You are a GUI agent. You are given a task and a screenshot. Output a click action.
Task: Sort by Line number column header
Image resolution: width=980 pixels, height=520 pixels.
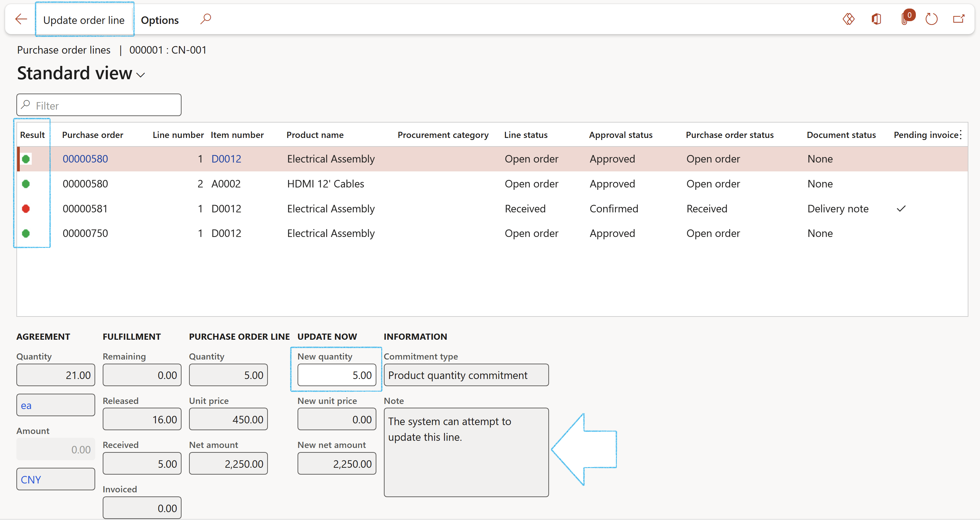tap(178, 135)
